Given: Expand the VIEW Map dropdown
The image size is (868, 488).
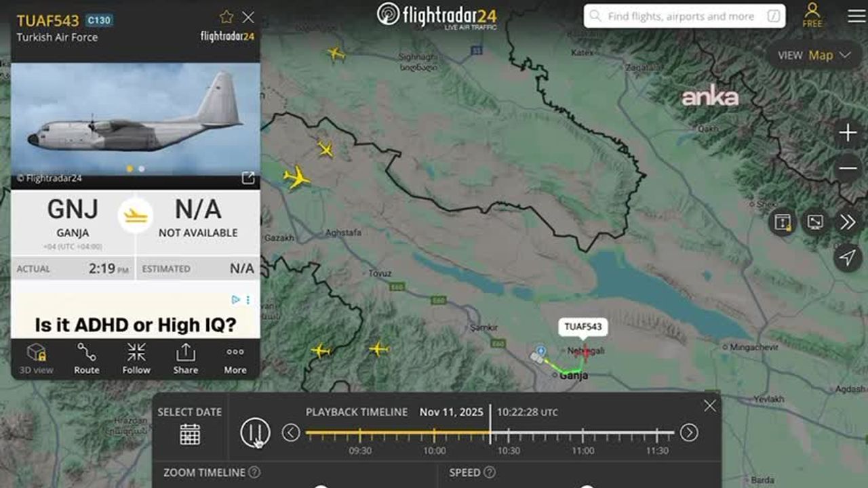Looking at the screenshot, I should (814, 56).
